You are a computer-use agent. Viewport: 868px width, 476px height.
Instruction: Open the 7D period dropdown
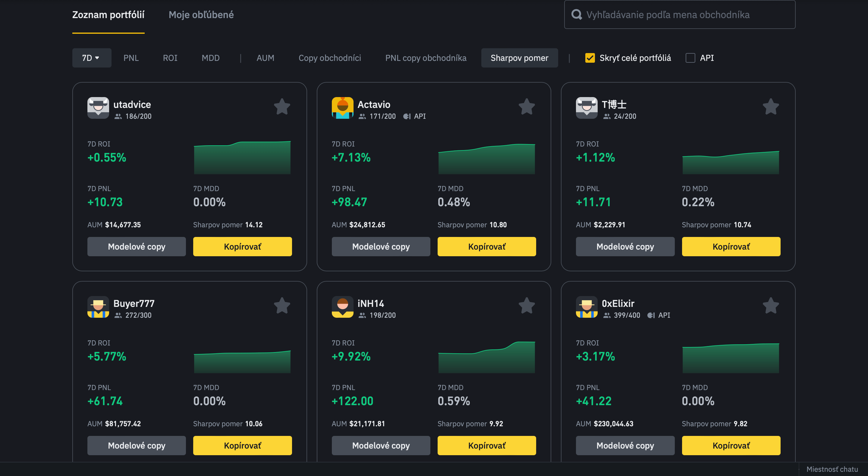[x=91, y=58]
